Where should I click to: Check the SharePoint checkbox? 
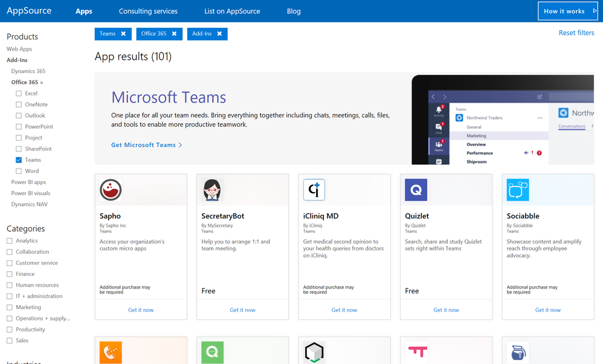[x=19, y=149]
